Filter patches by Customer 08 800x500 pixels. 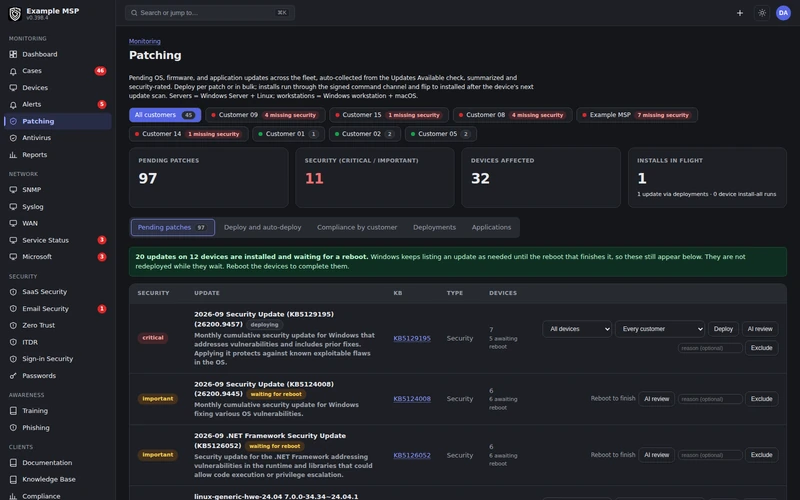pyautogui.click(x=512, y=115)
